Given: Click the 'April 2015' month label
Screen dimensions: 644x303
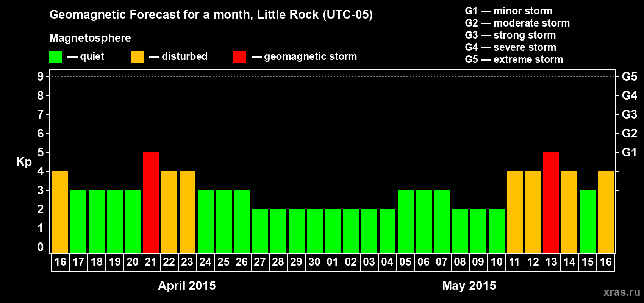Looking at the screenshot, I should pos(187,285).
